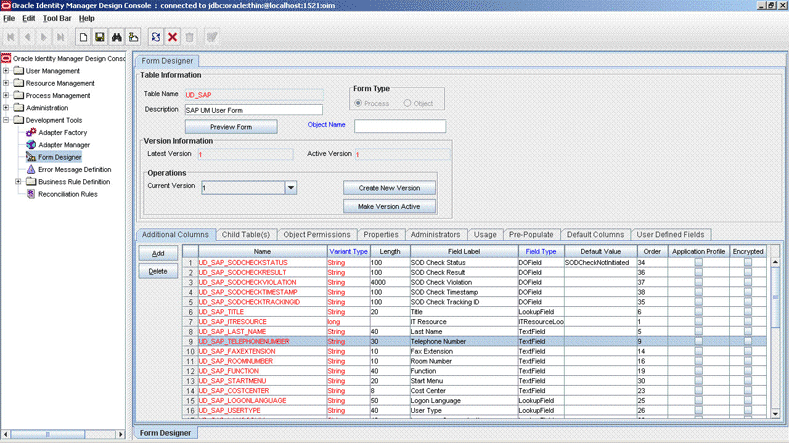The image size is (789, 443).
Task: Click the greyed trash can icon
Action: [190, 37]
